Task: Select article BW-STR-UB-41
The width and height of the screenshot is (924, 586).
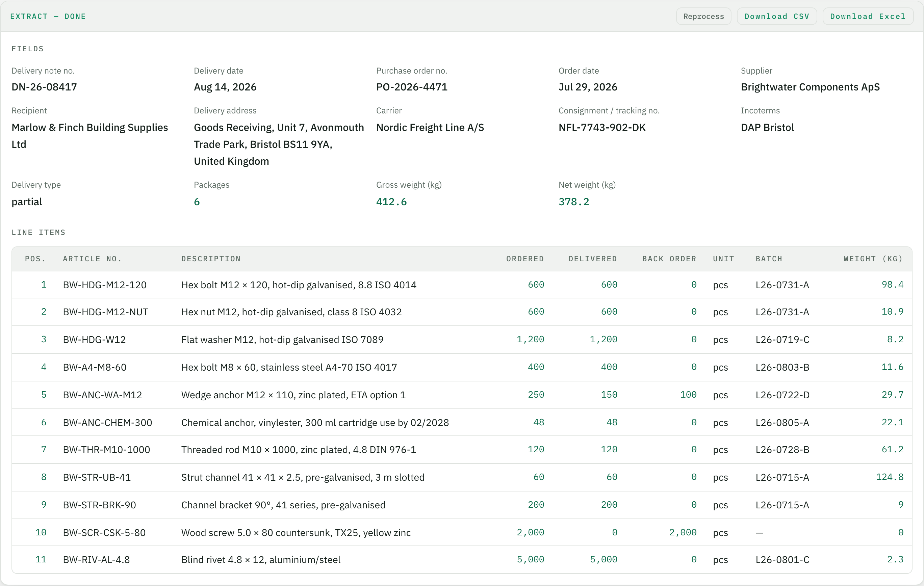Action: [x=97, y=477]
